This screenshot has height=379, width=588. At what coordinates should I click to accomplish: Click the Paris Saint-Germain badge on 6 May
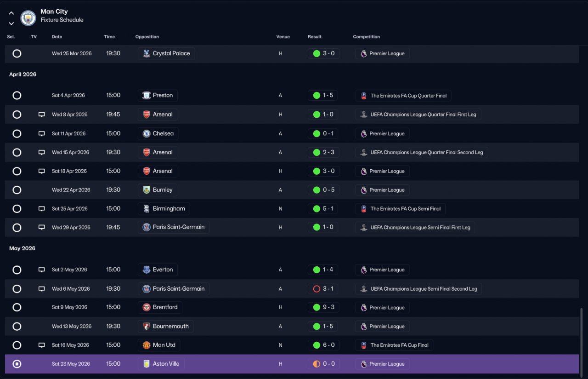(x=147, y=289)
